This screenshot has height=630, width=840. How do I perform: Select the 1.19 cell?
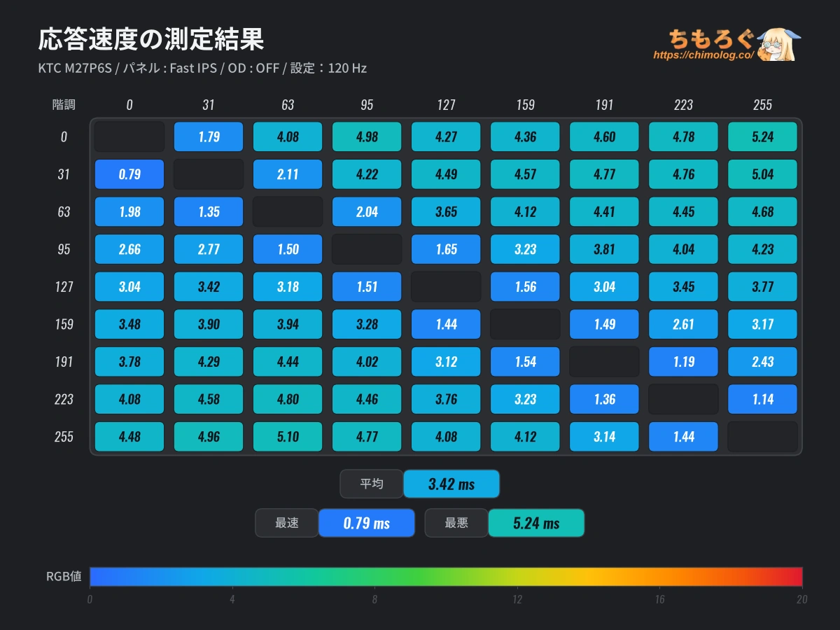(x=683, y=362)
